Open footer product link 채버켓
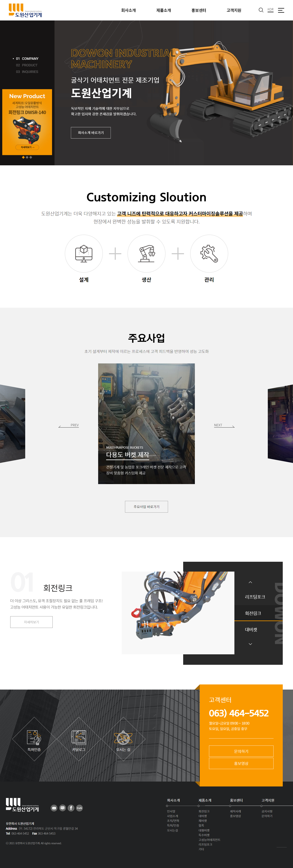 pyautogui.click(x=203, y=821)
